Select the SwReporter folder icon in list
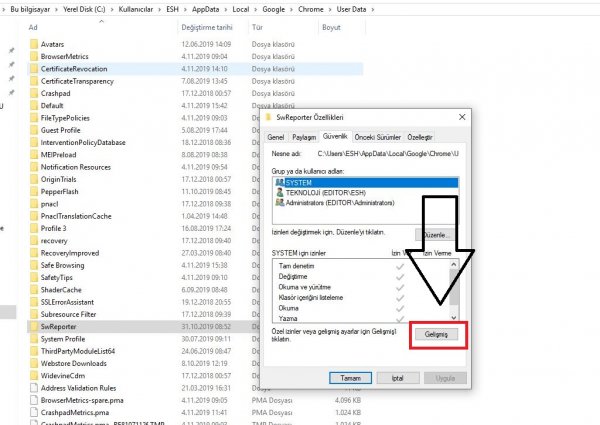600x425 pixels. pyautogui.click(x=33, y=326)
